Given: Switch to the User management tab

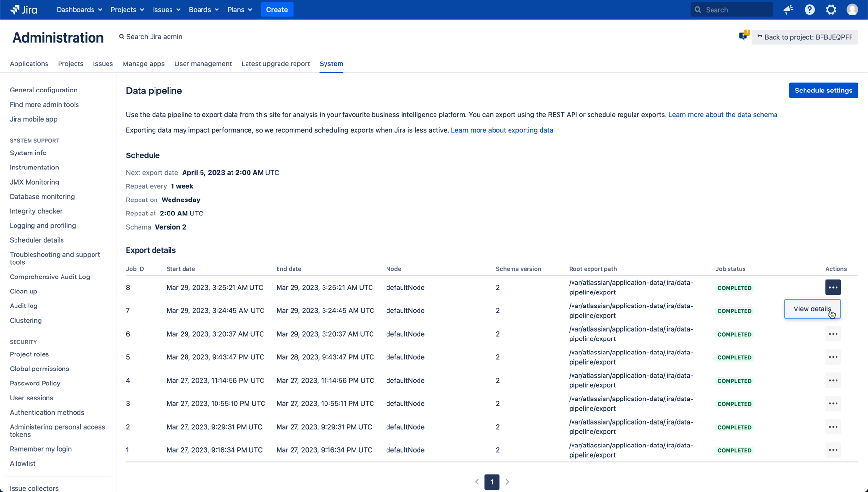Looking at the screenshot, I should pyautogui.click(x=203, y=64).
